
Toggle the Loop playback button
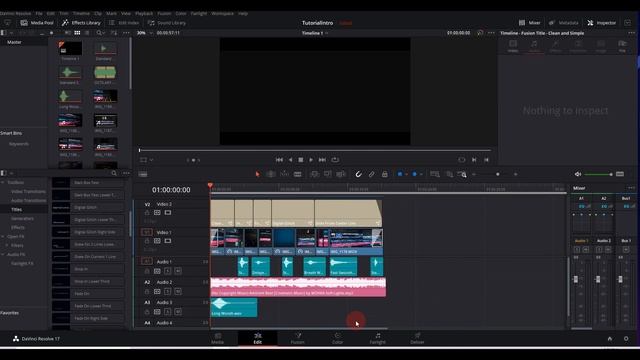pos(335,160)
